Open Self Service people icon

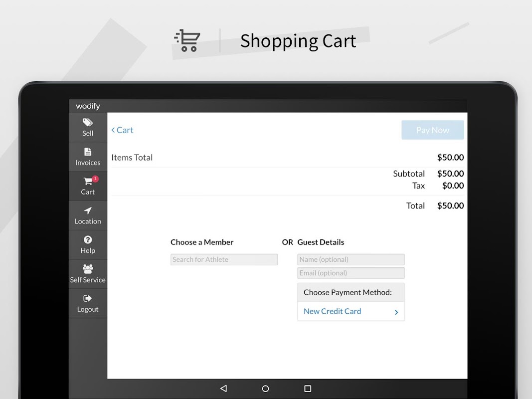88,269
